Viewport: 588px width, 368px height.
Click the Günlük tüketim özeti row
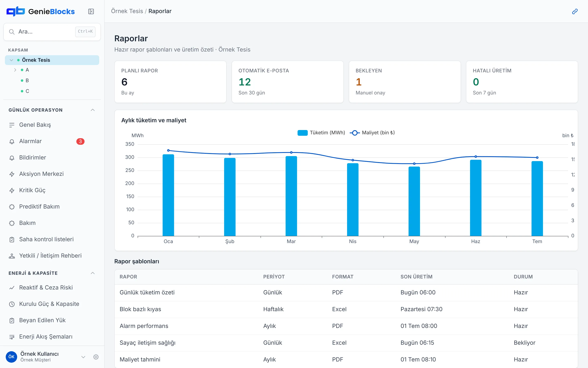point(346,293)
